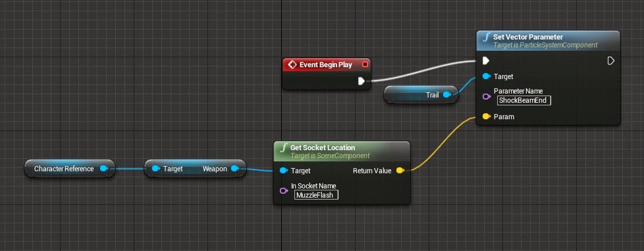Click function icon on Get Socket Location
This screenshot has height=251, width=644.
[x=284, y=148]
